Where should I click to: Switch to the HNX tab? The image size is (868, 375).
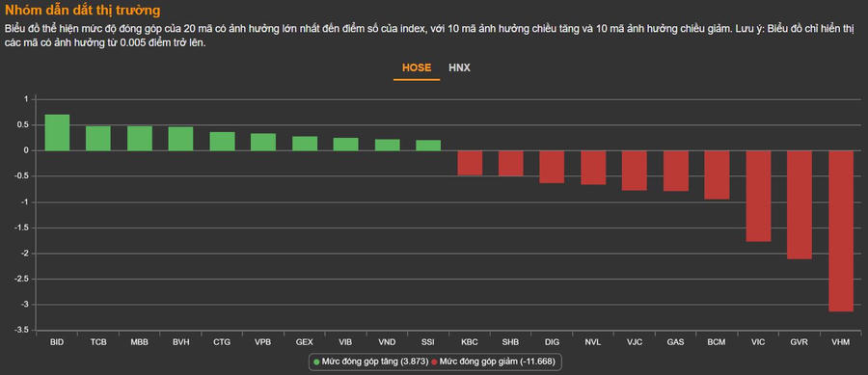point(459,68)
